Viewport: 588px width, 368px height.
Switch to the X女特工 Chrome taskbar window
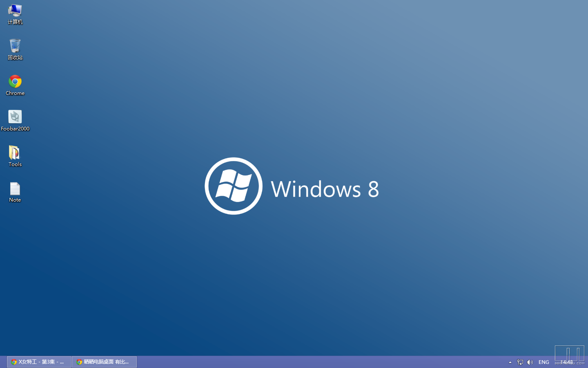(39, 362)
